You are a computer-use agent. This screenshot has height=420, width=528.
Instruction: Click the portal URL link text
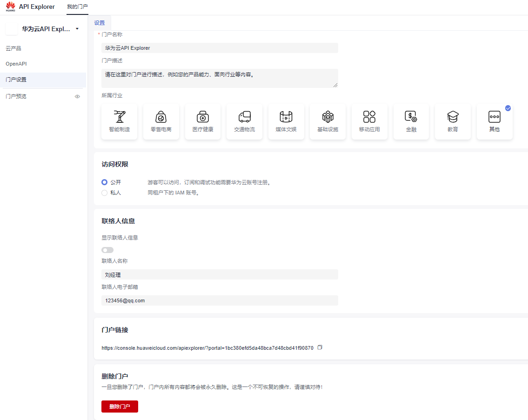pos(207,348)
